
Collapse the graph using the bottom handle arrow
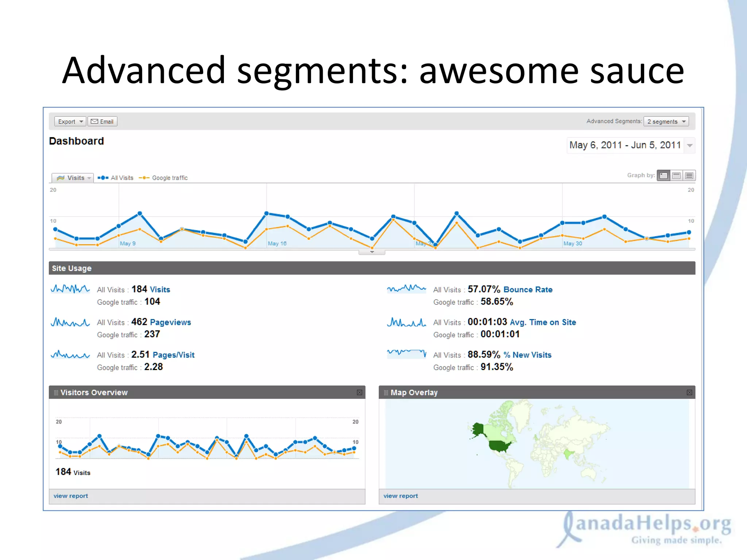(x=372, y=252)
